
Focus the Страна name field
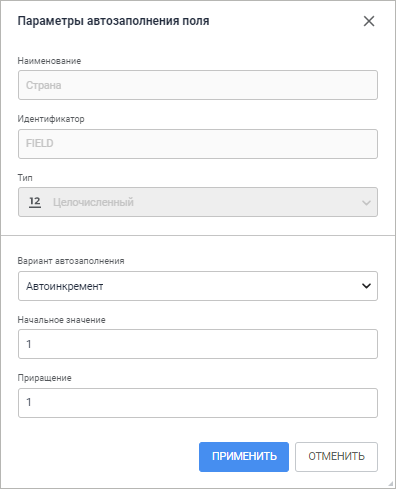click(198, 85)
